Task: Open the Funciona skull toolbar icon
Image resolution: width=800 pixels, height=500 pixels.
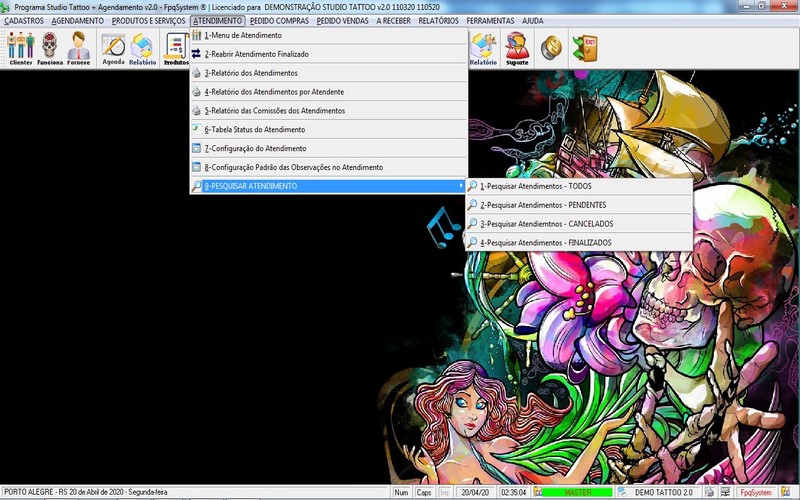Action: [49, 48]
